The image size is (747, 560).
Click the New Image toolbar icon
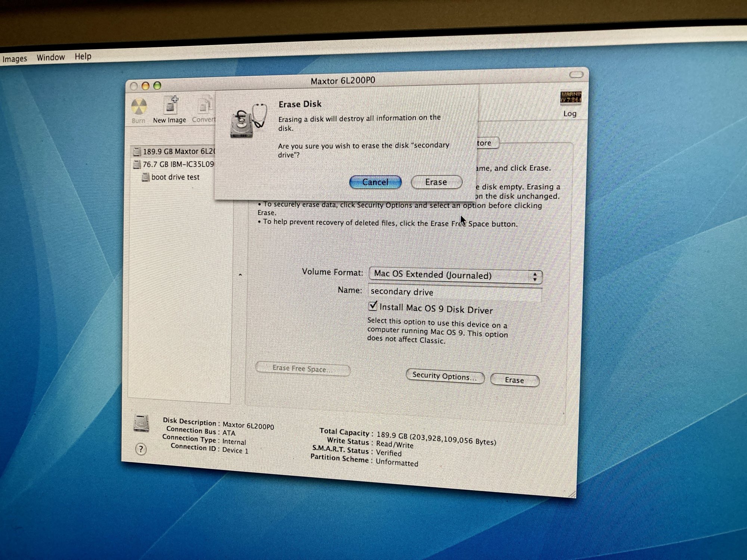(x=171, y=105)
